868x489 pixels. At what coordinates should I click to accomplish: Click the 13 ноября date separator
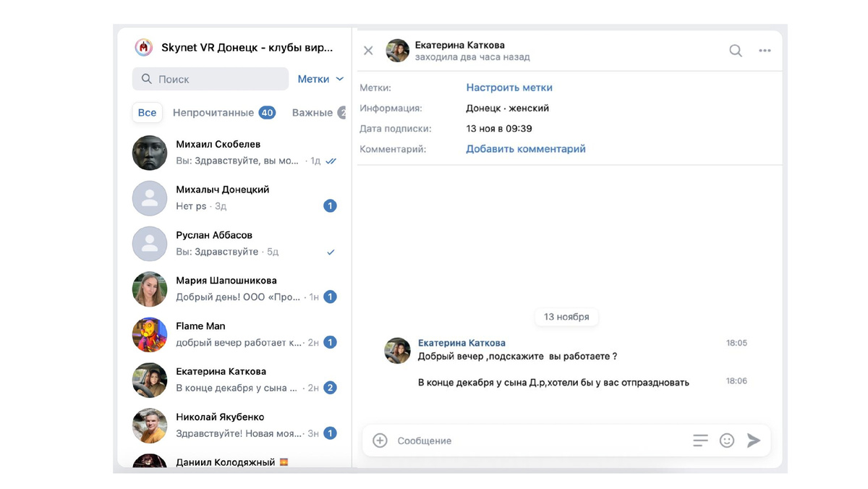point(566,317)
